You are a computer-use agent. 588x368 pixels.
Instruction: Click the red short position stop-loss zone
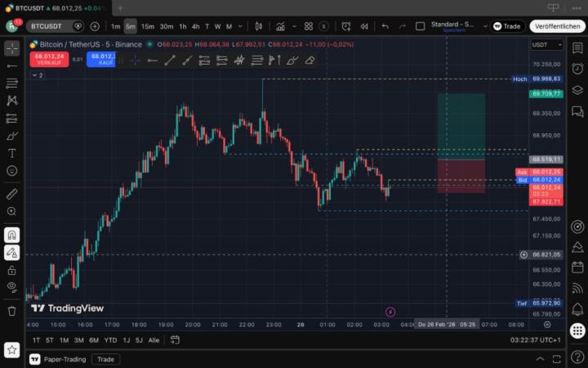pos(461,177)
